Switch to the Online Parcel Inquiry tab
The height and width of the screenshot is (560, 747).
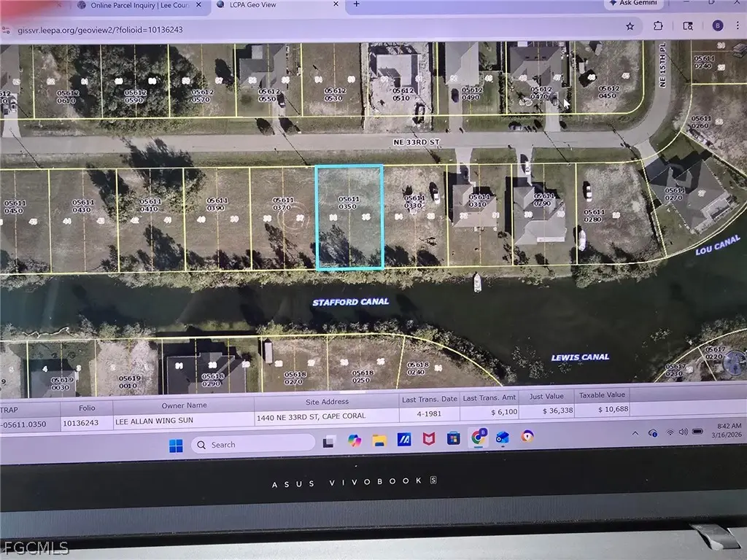click(x=139, y=5)
